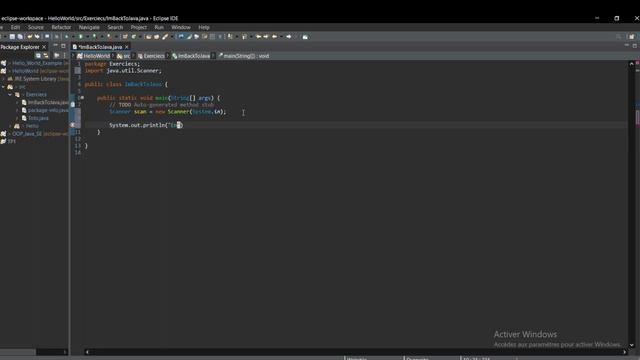Open the External Tools dropdown arrow
This screenshot has height=360, width=640.
pyautogui.click(x=116, y=37)
